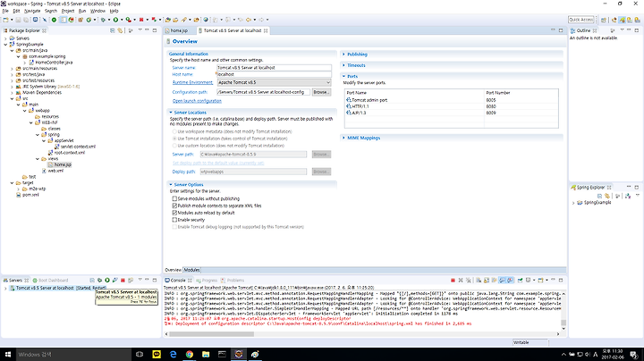Click the Open Perspective icon
644x361 pixels.
[x=604, y=20]
